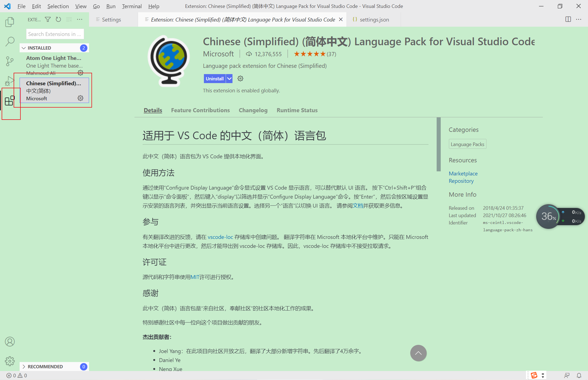The width and height of the screenshot is (588, 380).
Task: Select the Changelog tab
Action: tap(253, 110)
